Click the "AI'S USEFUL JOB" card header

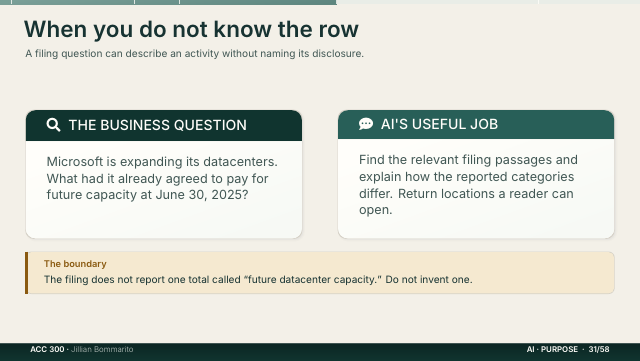[476, 124]
